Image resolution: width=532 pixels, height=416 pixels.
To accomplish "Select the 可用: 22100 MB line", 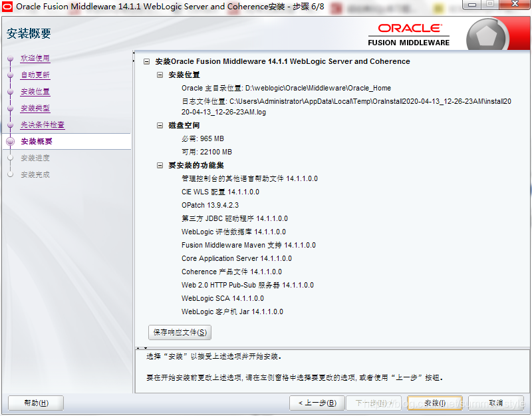I will [207, 152].
